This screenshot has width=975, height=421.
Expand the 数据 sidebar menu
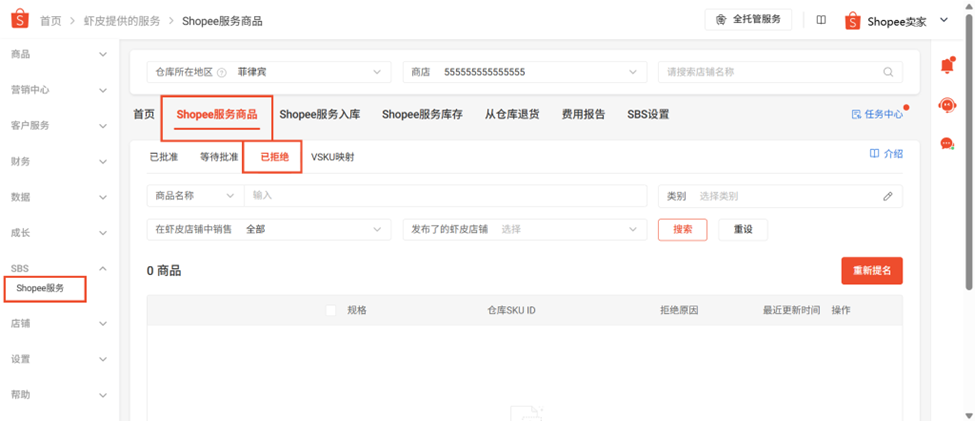point(103,197)
